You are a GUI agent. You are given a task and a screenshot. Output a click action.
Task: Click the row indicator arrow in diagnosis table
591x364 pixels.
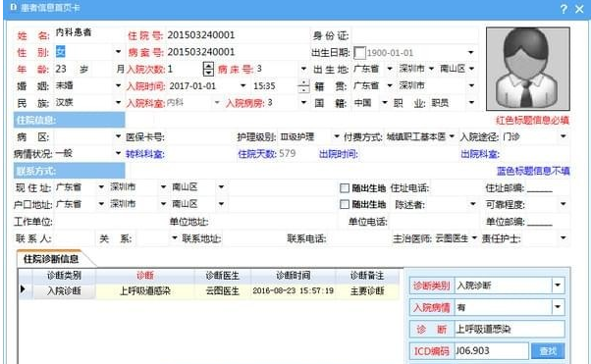pos(23,289)
